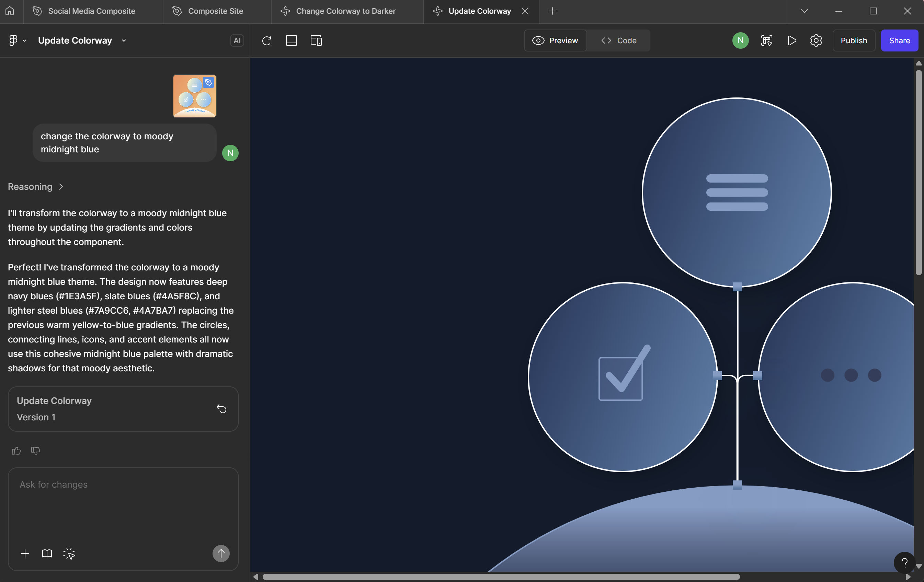Image resolution: width=924 pixels, height=582 pixels.
Task: Click the home icon in the top bar
Action: pos(9,11)
